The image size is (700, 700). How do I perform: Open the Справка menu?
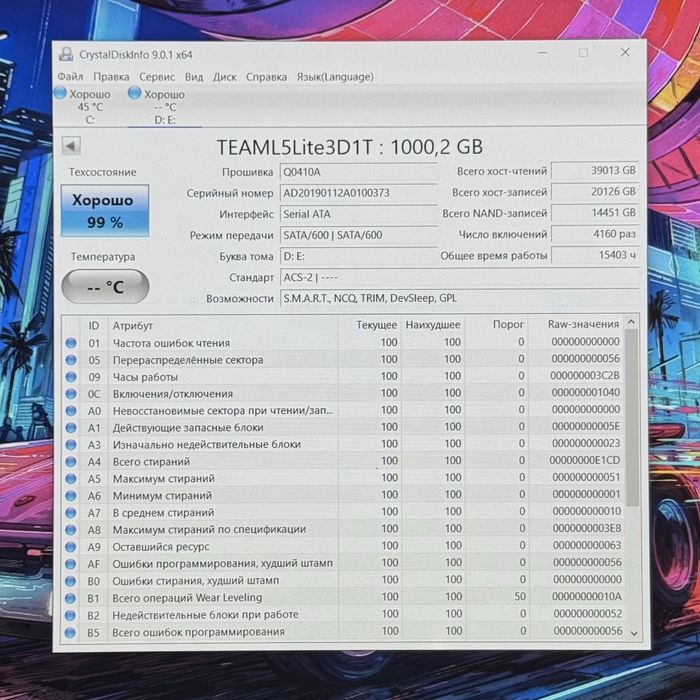click(267, 77)
